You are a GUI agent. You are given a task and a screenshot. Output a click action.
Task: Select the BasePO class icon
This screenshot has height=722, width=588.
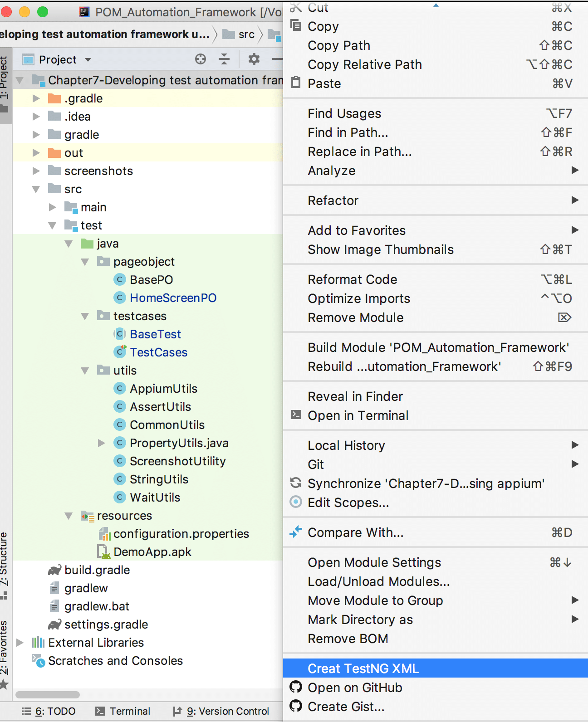tap(119, 280)
